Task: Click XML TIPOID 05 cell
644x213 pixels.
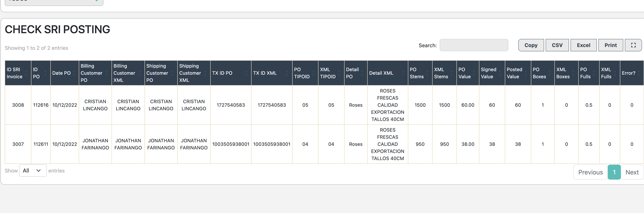Action: 331,105
